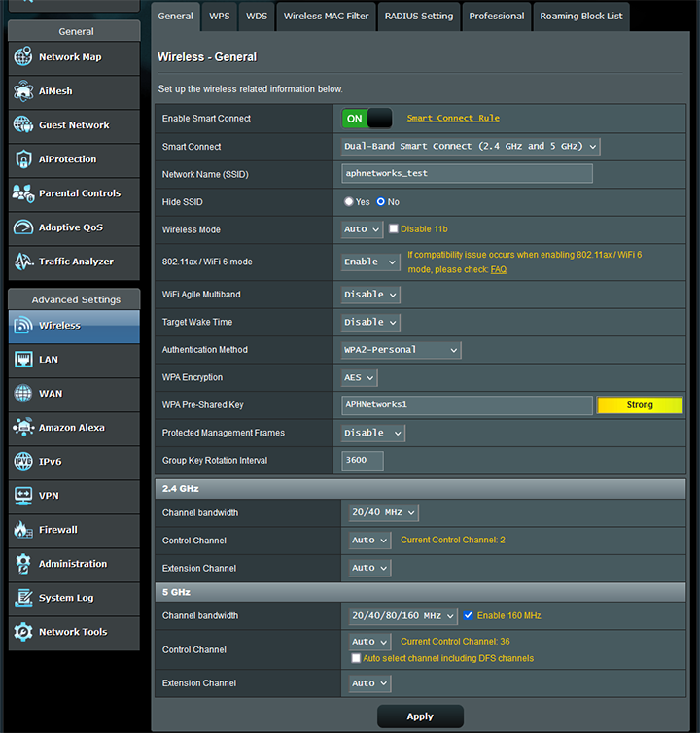700x733 pixels.
Task: Click the Apply button
Action: [x=420, y=716]
